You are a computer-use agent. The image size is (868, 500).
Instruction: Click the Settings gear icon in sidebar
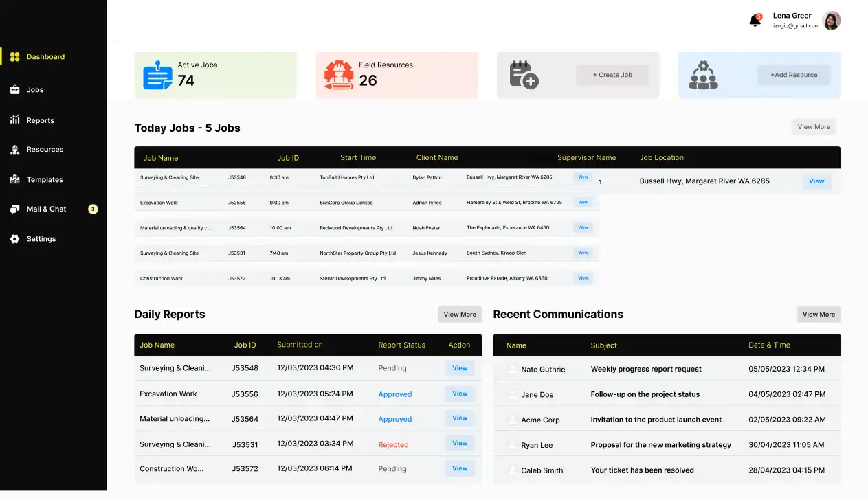click(14, 239)
